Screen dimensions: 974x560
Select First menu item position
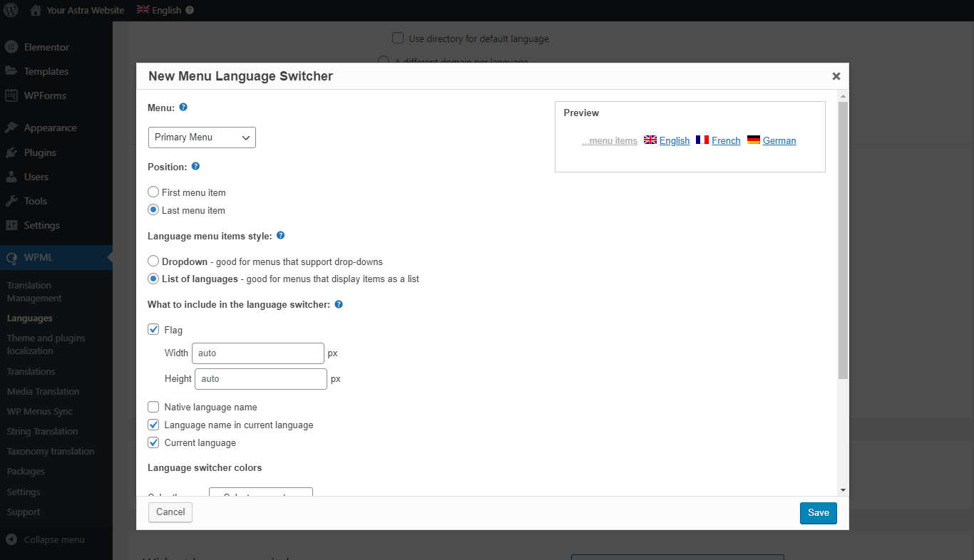tap(153, 192)
